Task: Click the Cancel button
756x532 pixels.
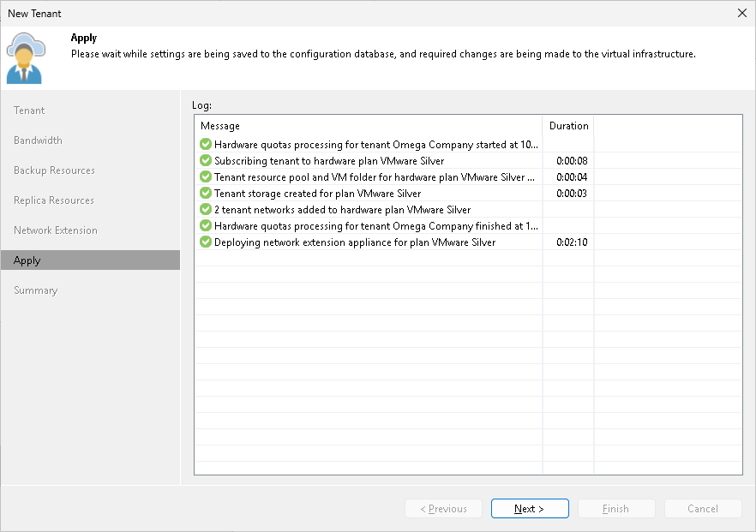Action: pyautogui.click(x=703, y=508)
